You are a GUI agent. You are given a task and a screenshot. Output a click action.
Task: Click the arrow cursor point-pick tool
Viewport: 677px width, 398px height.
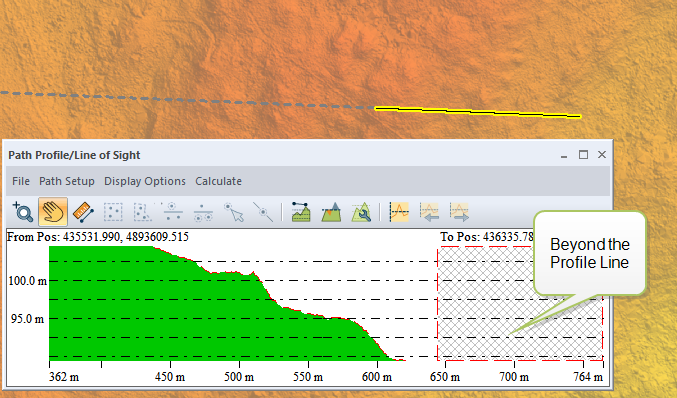[x=233, y=212]
